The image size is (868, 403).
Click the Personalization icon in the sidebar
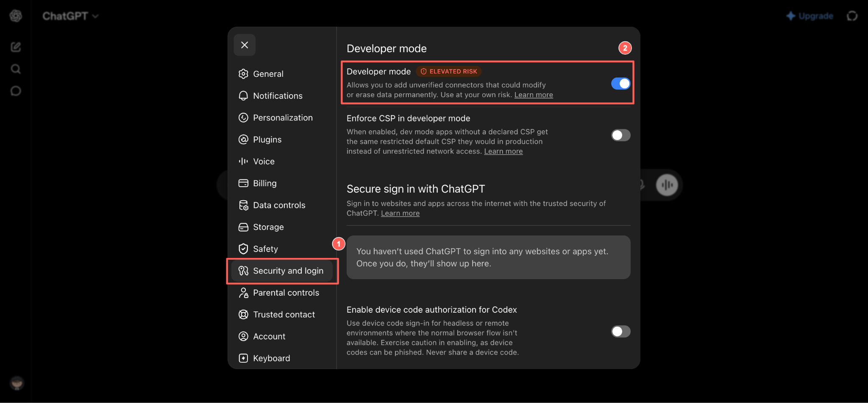point(243,118)
